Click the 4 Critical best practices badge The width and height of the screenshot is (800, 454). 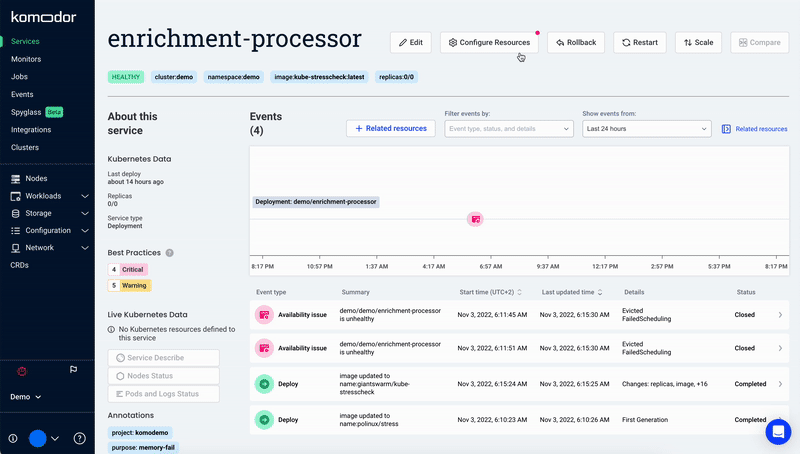click(x=128, y=269)
